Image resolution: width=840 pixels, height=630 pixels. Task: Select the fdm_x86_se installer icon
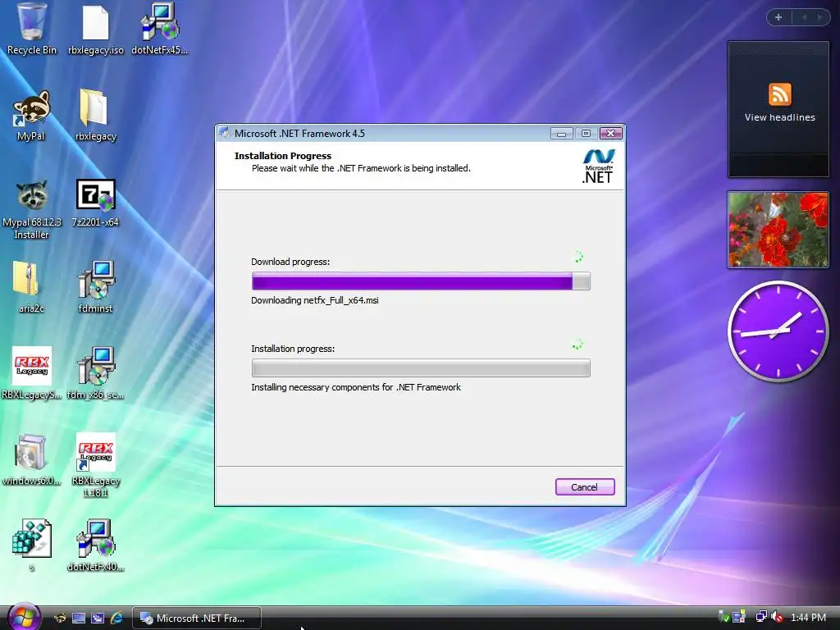click(97, 366)
